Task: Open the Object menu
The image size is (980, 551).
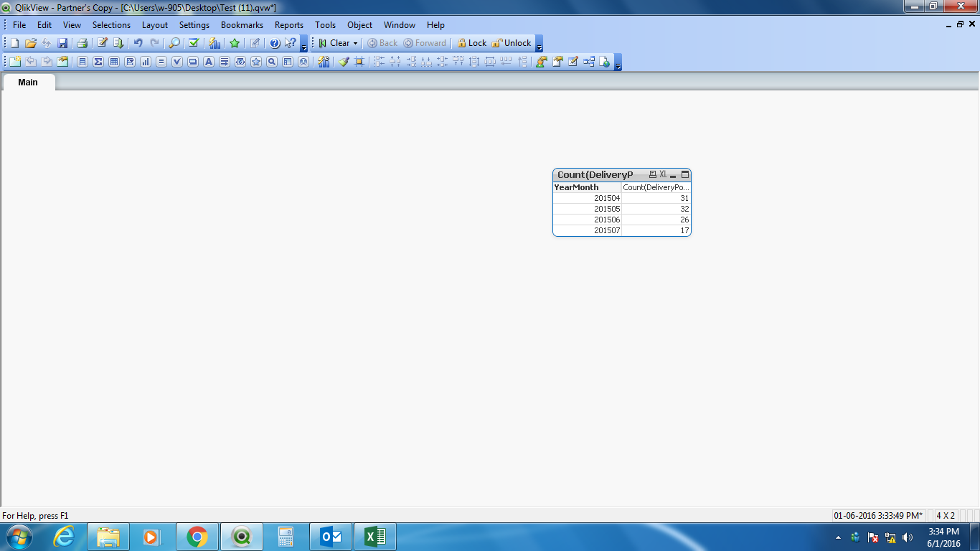Action: [x=360, y=24]
